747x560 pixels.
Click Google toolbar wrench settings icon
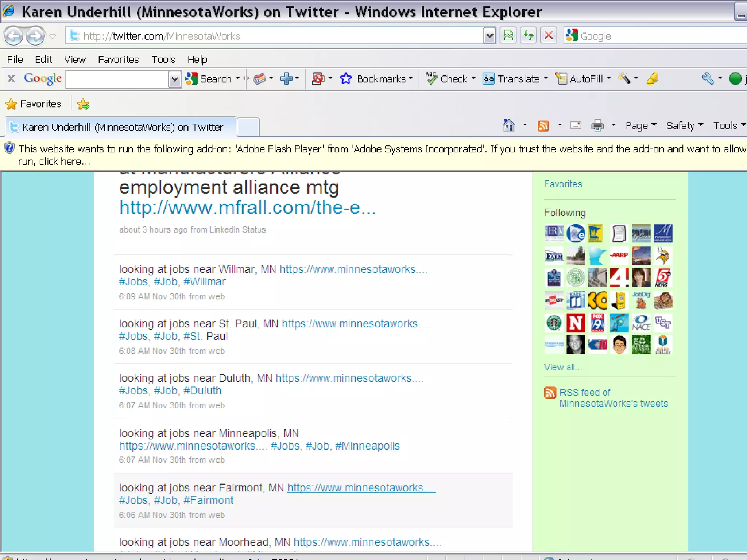707,79
